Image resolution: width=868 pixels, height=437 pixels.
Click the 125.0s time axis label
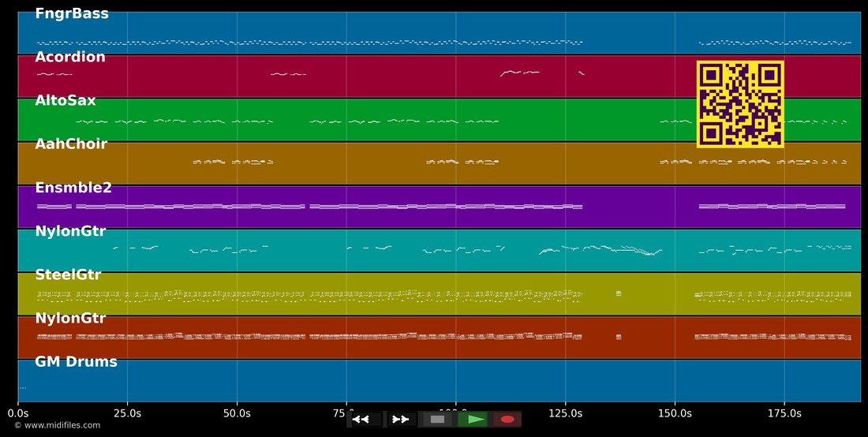tap(565, 413)
